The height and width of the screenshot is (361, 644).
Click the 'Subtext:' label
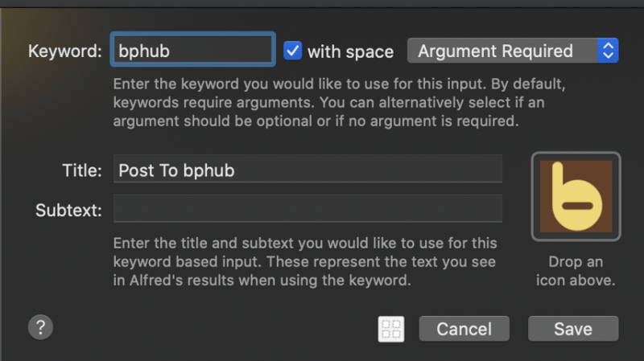click(x=68, y=210)
